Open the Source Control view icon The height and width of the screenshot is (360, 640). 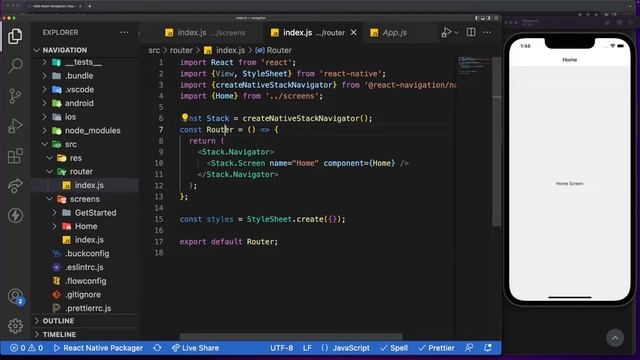pyautogui.click(x=15, y=96)
